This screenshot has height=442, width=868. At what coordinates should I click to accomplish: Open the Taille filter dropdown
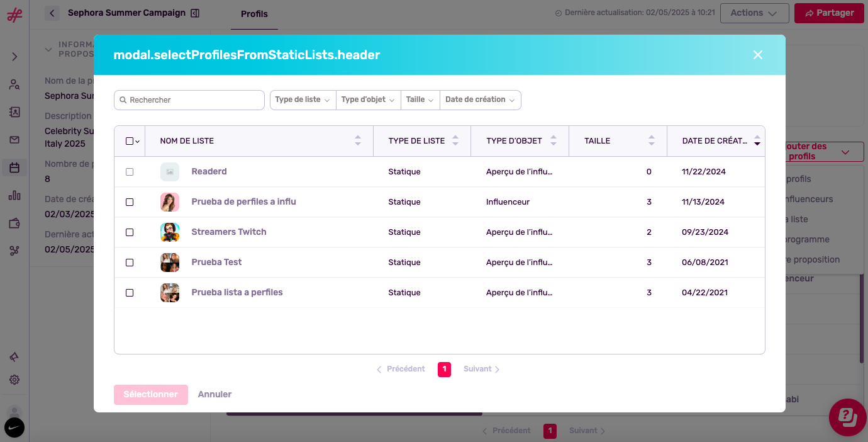[x=420, y=100]
